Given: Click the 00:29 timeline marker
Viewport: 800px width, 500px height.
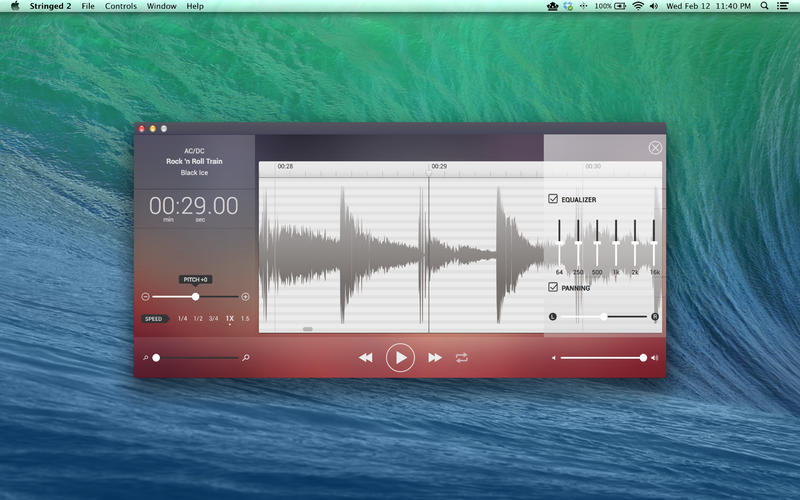Looking at the screenshot, I should (439, 166).
